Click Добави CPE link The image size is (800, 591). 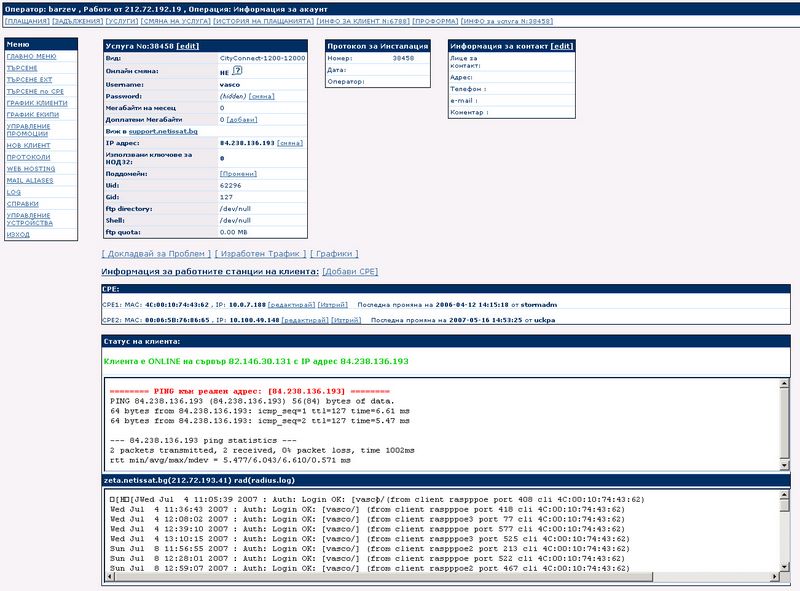(x=350, y=272)
